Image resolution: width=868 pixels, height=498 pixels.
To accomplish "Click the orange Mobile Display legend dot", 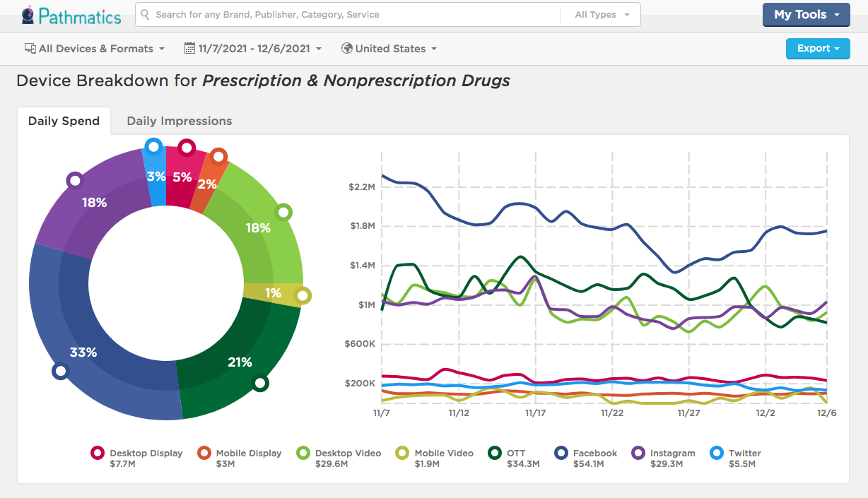I will (x=206, y=453).
